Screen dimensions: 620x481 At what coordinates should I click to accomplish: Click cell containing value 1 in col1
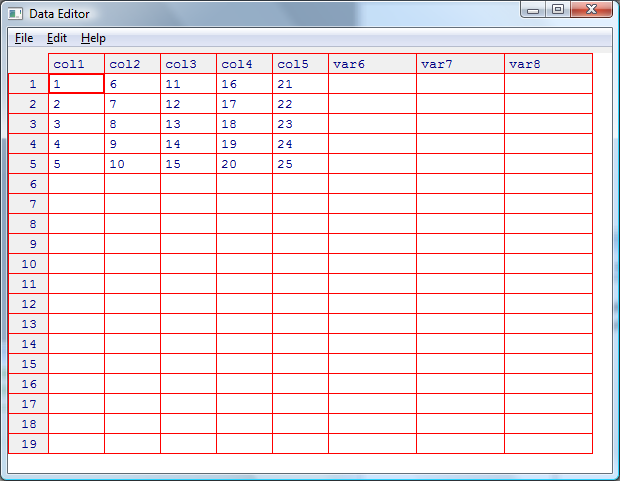[x=76, y=83]
